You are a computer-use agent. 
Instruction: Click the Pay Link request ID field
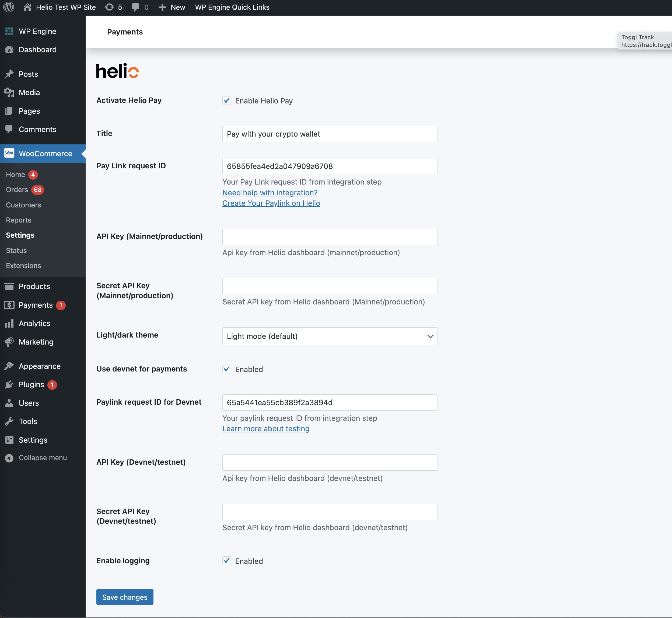tap(330, 166)
